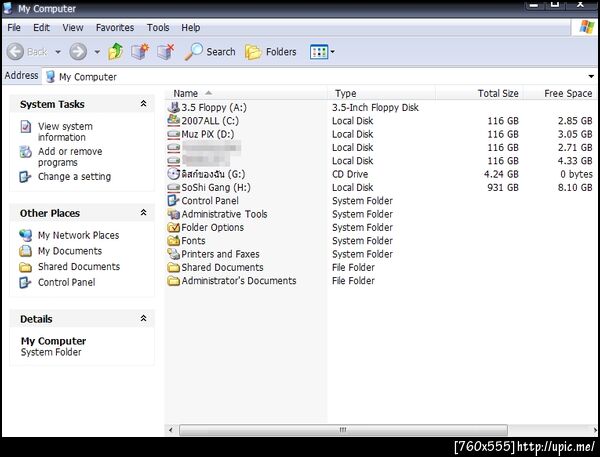This screenshot has width=600, height=457.
Task: Select the 2007ALL (C:) drive icon
Action: click(x=173, y=121)
